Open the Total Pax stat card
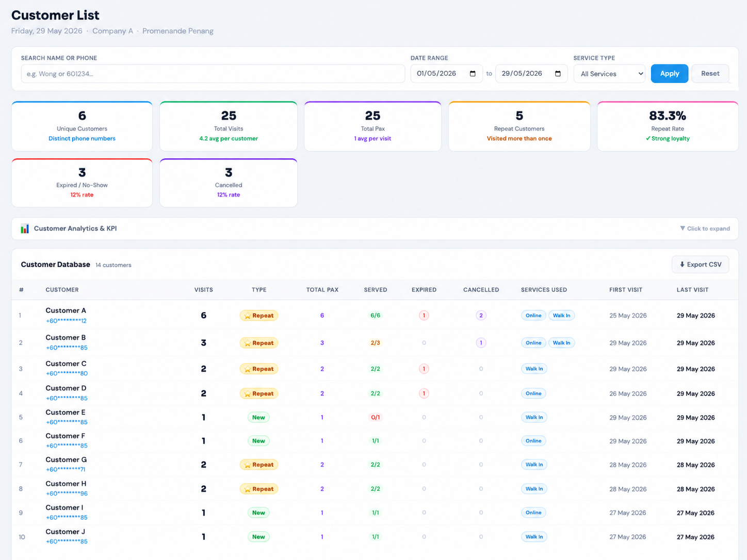This screenshot has width=747, height=560. [x=372, y=126]
